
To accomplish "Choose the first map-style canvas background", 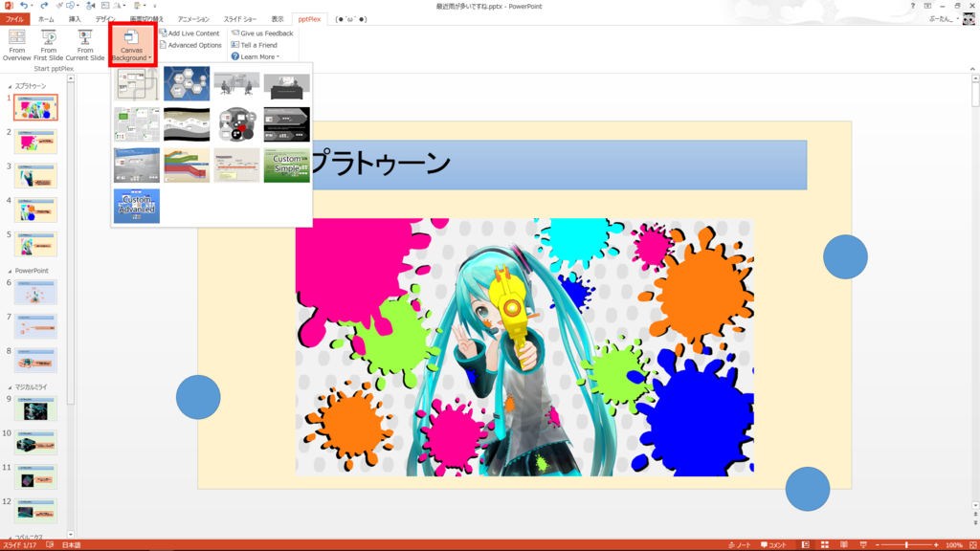I will tap(137, 84).
